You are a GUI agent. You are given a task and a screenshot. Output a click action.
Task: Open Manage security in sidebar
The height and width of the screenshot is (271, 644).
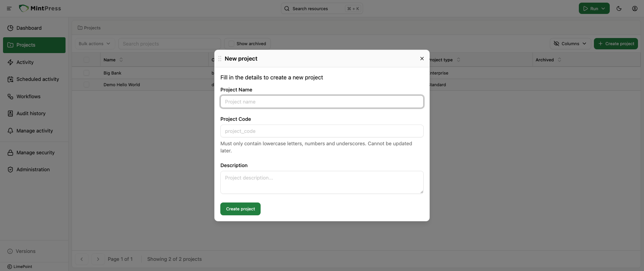click(34, 153)
